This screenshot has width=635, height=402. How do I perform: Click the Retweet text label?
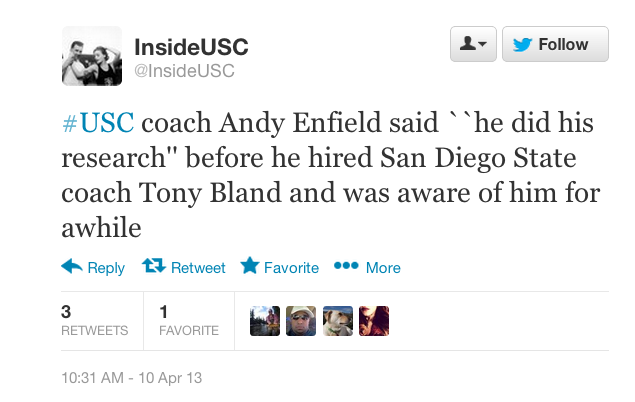[x=198, y=268]
